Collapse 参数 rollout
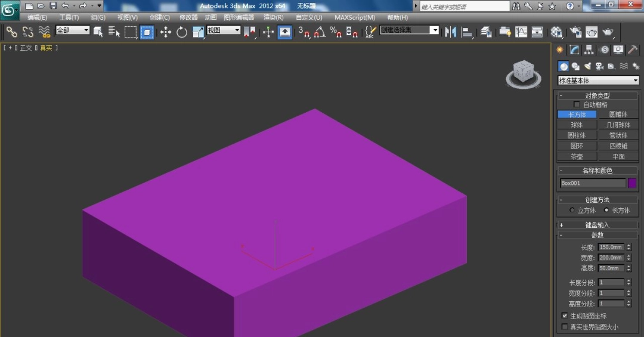 597,235
